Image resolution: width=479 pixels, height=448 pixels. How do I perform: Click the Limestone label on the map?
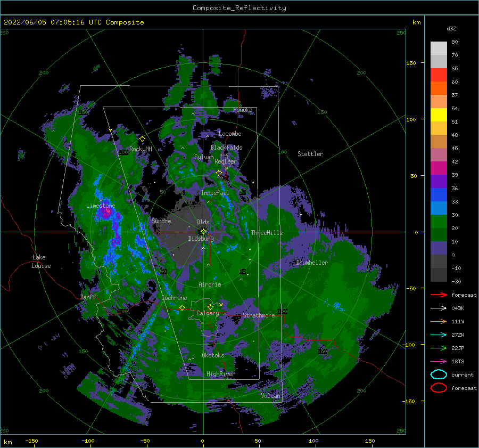pos(101,206)
